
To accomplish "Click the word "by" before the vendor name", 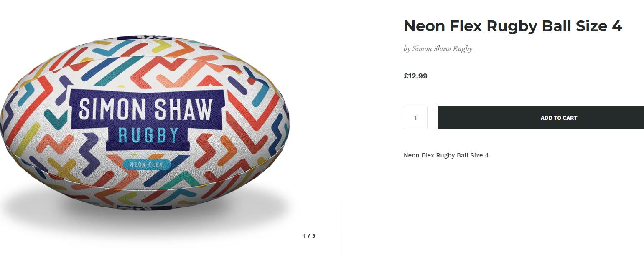I will 407,49.
